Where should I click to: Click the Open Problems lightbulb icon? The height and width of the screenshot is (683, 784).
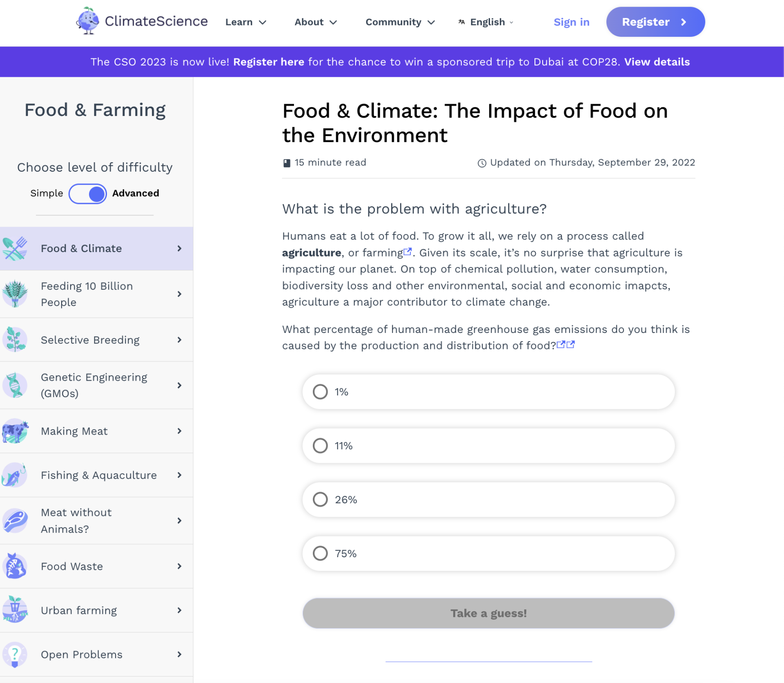pos(15,654)
